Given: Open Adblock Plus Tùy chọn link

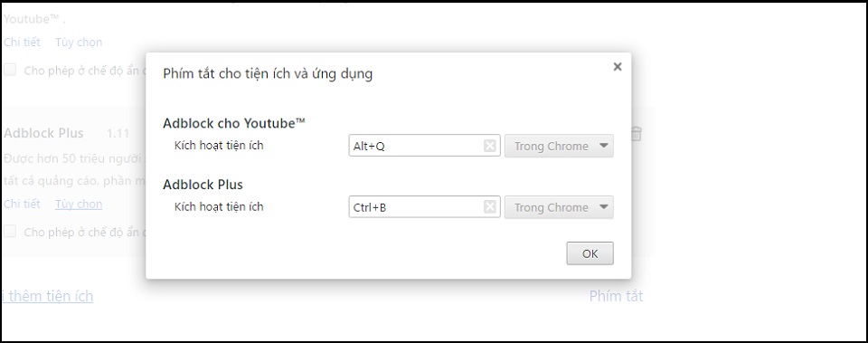Looking at the screenshot, I should point(79,204).
